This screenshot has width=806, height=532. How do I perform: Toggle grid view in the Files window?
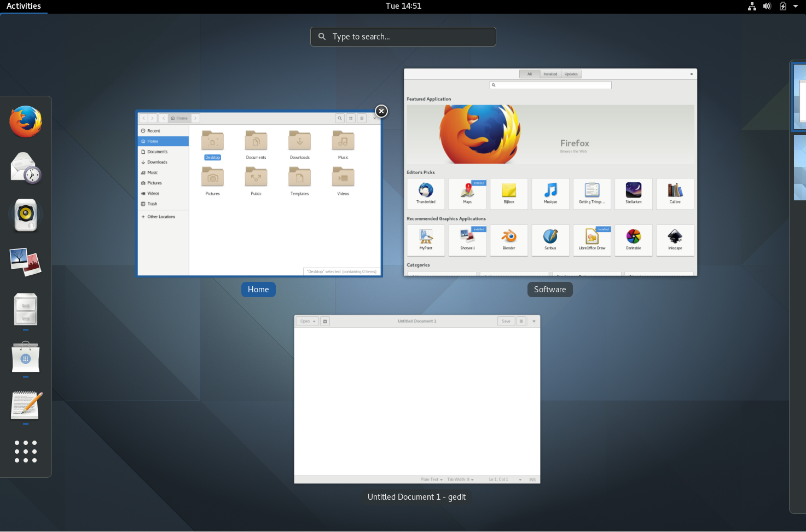coord(351,118)
